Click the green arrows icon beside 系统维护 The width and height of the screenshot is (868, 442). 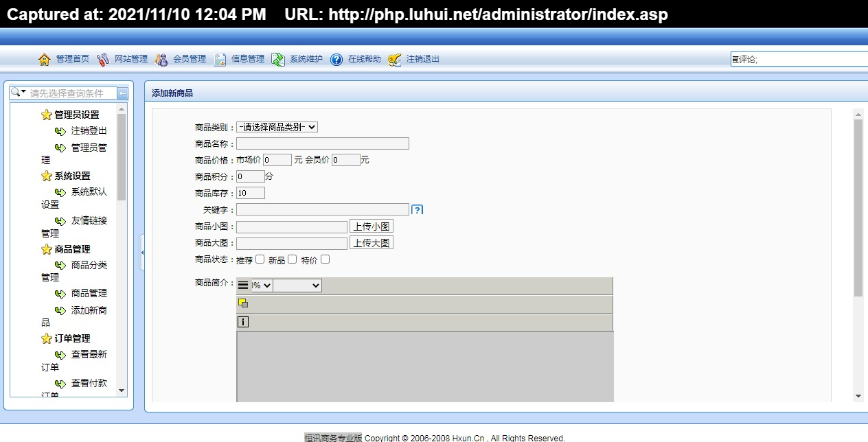pos(278,60)
